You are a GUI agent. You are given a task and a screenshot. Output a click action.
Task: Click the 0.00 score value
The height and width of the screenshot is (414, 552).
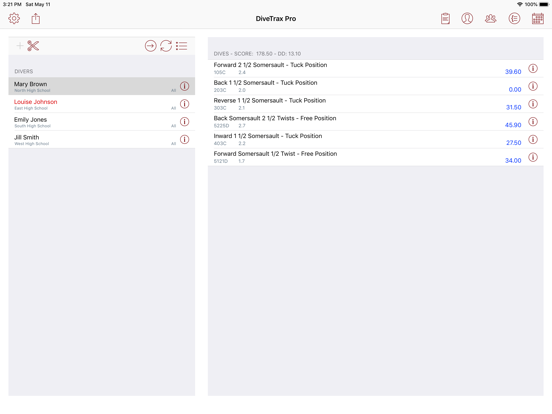pyautogui.click(x=515, y=90)
